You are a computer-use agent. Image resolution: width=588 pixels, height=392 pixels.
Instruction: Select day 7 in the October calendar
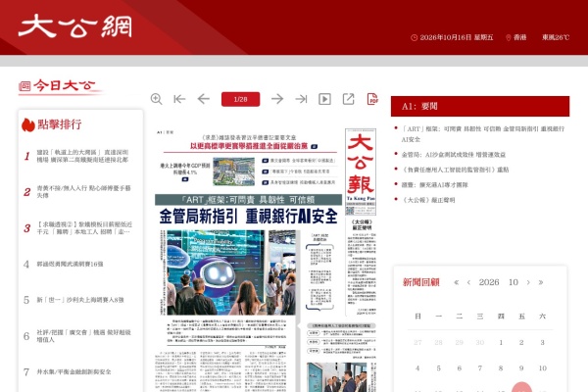[x=480, y=368]
